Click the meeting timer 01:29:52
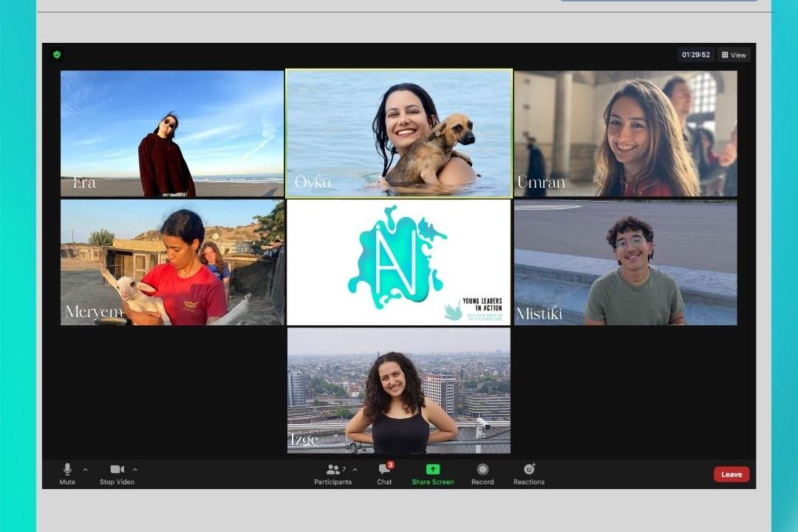Screen dimensions: 798x532 [696, 55]
